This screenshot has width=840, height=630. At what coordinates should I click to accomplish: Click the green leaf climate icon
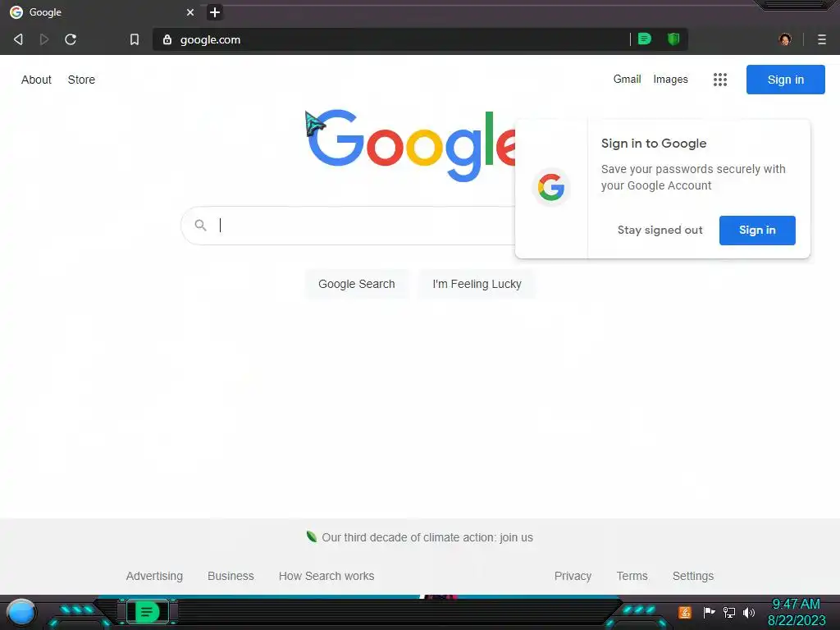click(311, 536)
